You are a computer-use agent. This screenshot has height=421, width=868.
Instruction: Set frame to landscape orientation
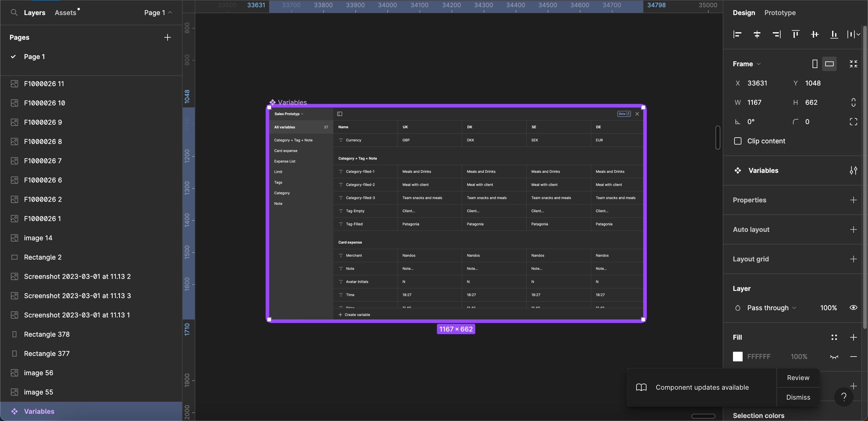[x=829, y=64]
